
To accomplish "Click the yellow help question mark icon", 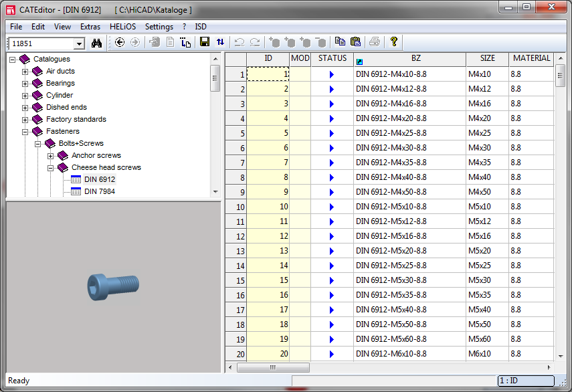I will click(394, 42).
